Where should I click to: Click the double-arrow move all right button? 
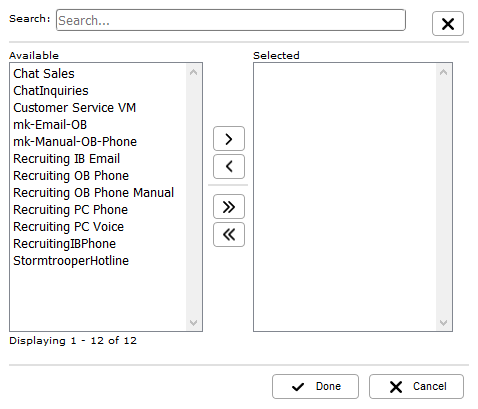229,207
